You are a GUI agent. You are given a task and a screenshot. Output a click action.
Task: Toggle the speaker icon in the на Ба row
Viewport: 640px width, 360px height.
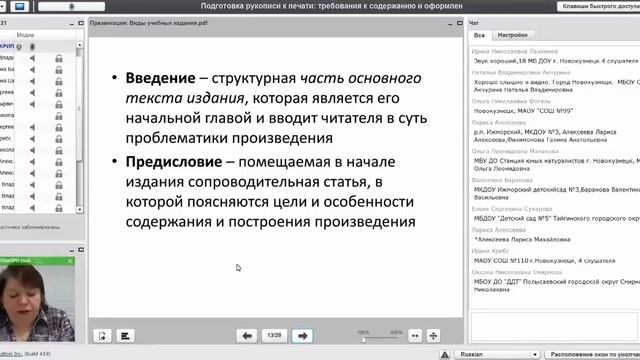pos(32,70)
